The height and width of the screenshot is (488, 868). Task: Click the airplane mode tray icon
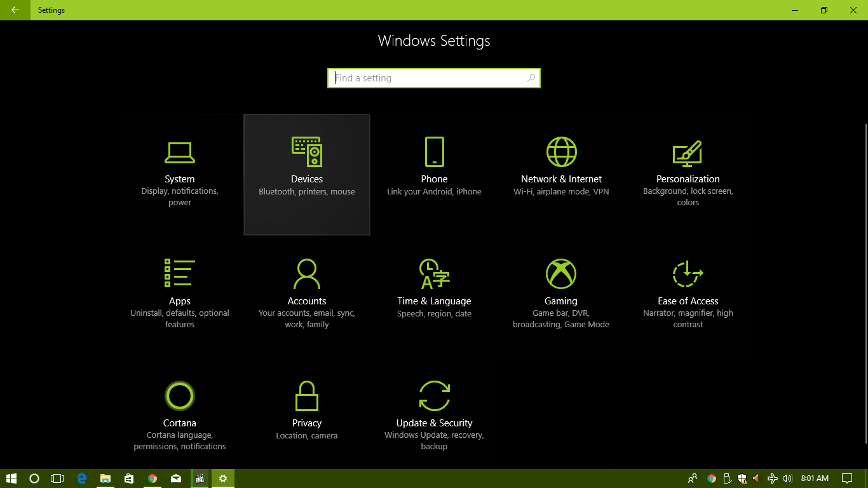point(772,478)
